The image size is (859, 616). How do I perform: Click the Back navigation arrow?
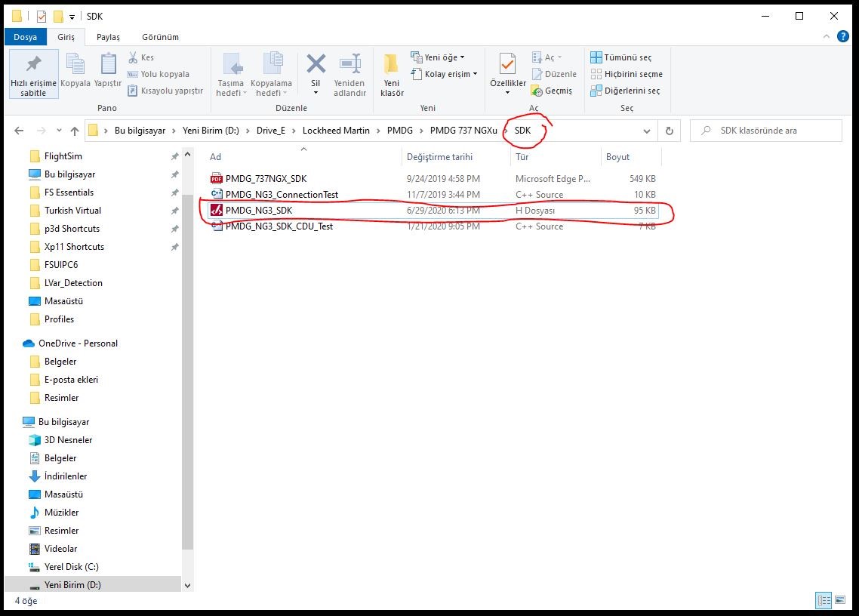point(19,131)
